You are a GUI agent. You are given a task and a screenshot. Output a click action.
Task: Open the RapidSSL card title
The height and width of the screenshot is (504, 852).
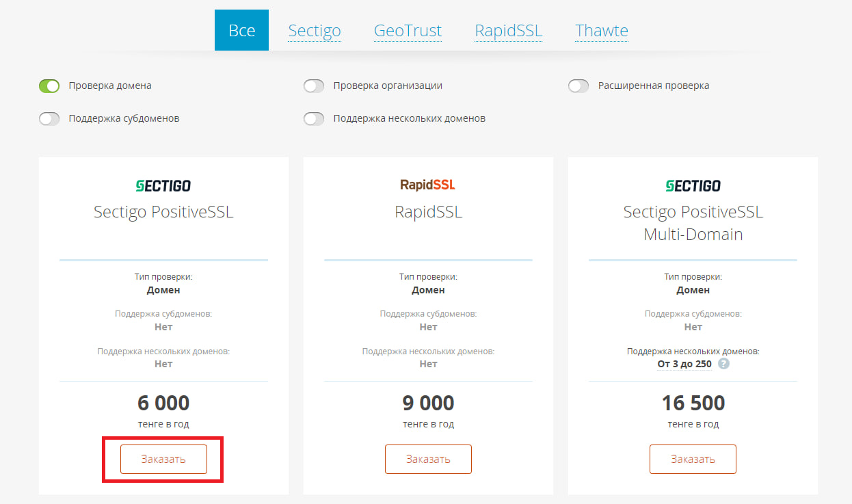click(428, 212)
